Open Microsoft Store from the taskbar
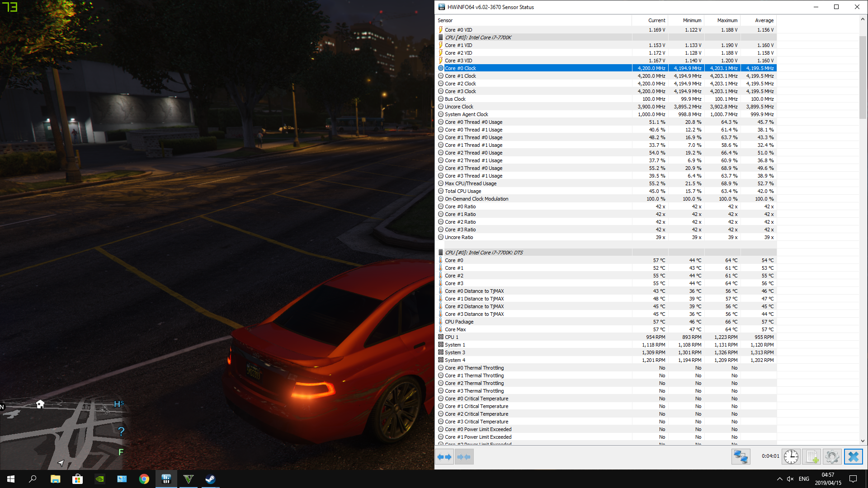Image resolution: width=868 pixels, height=488 pixels. click(77, 479)
